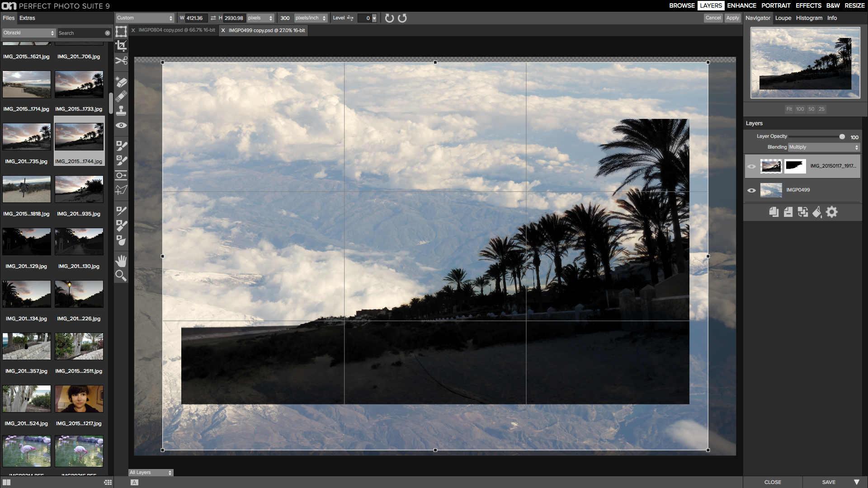Select the Transform tool at toolbar top

[x=121, y=31]
